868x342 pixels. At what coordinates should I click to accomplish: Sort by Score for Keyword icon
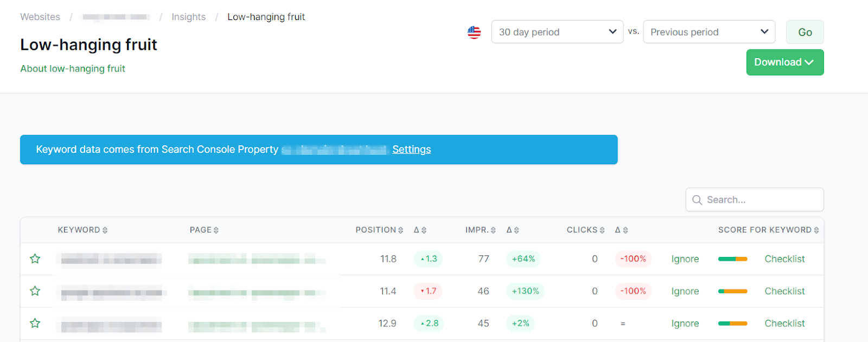pos(816,230)
